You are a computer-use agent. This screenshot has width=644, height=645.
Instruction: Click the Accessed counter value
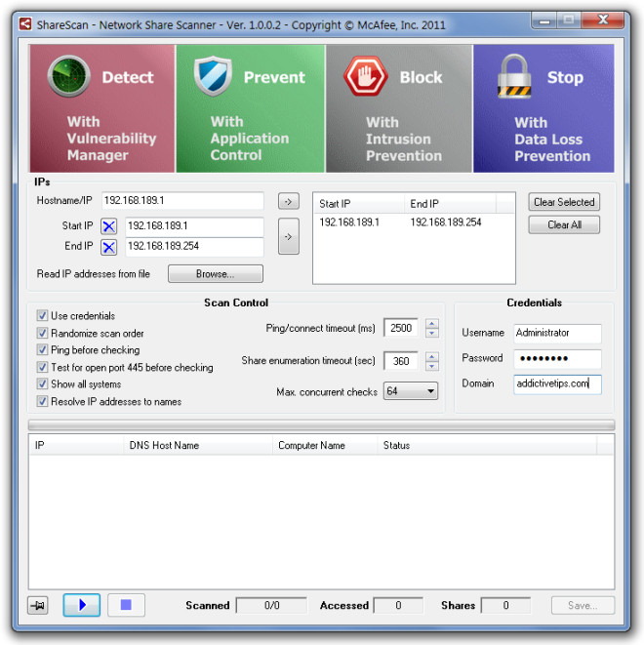point(398,606)
